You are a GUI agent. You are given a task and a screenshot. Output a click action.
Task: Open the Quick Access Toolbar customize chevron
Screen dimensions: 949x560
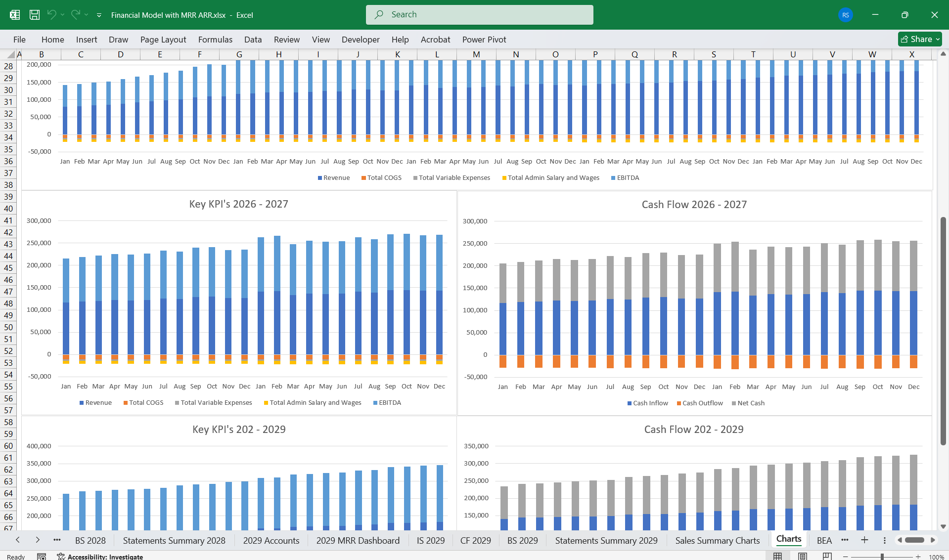(99, 15)
